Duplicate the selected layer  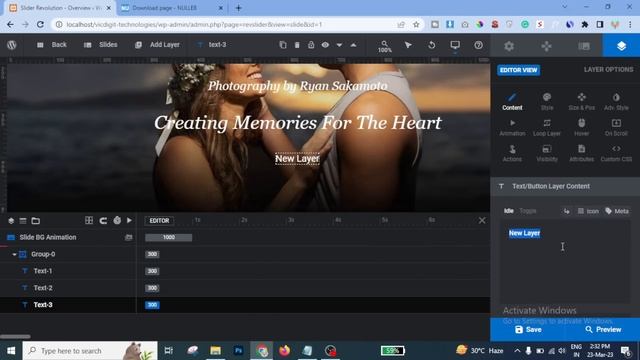pos(282,45)
